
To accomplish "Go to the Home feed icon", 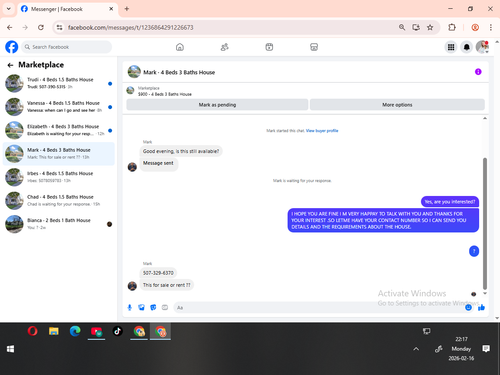I will (x=180, y=47).
